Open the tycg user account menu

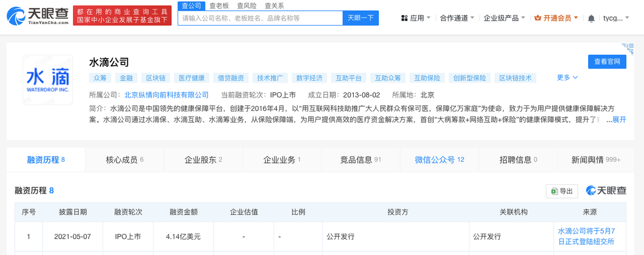pos(615,18)
